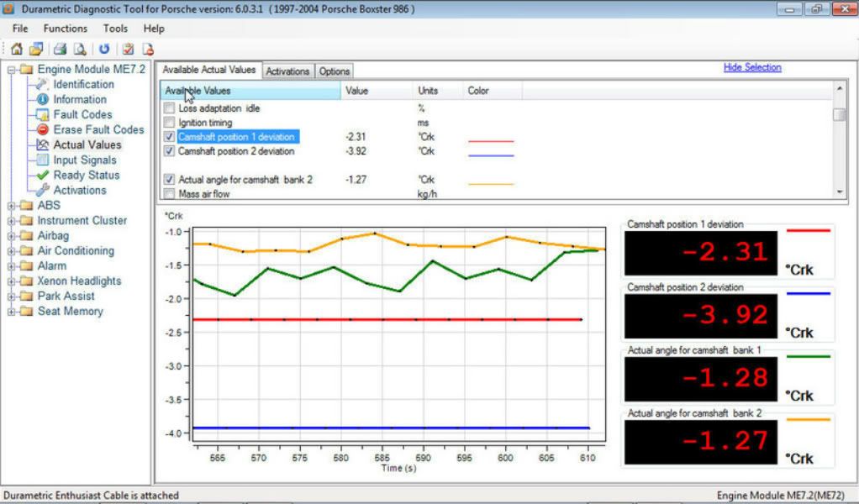The height and width of the screenshot is (504, 859).
Task: Uncheck Camshaft position 1 deviation
Action: (169, 137)
